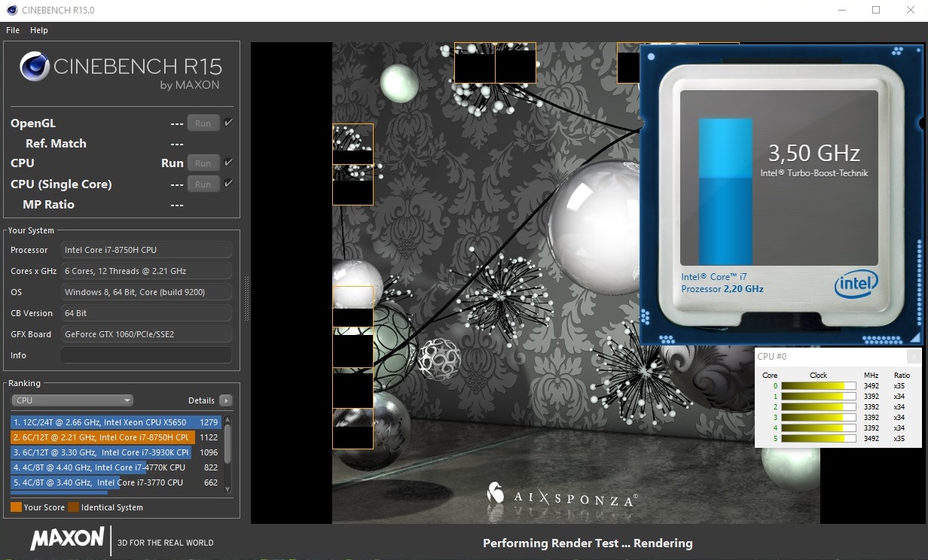This screenshot has width=928, height=560.
Task: Click the Cores x GHz field
Action: (146, 271)
